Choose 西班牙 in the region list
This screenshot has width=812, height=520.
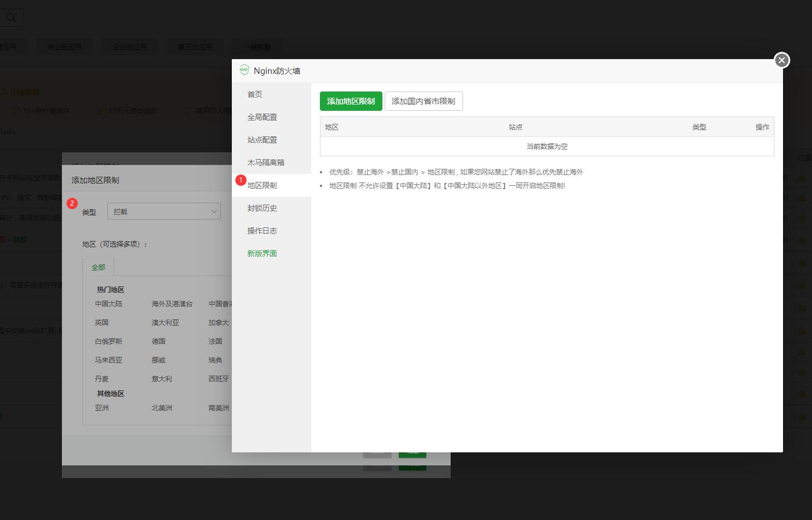(x=219, y=379)
